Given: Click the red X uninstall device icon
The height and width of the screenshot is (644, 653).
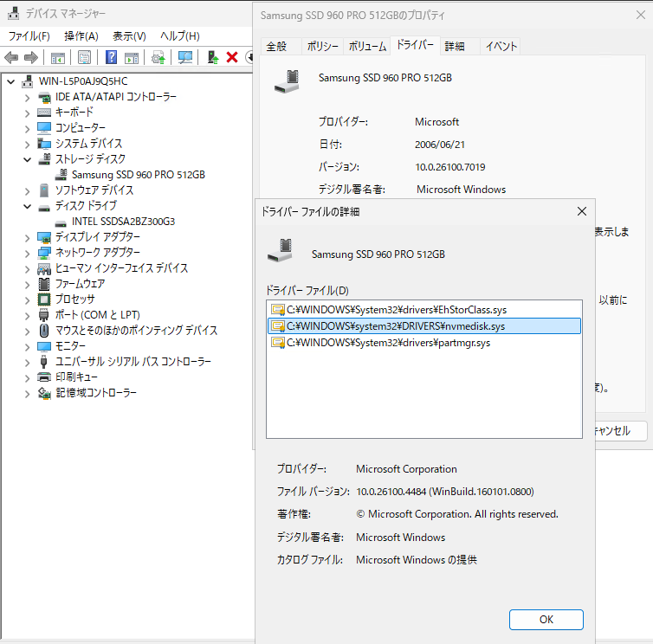Looking at the screenshot, I should 232,57.
